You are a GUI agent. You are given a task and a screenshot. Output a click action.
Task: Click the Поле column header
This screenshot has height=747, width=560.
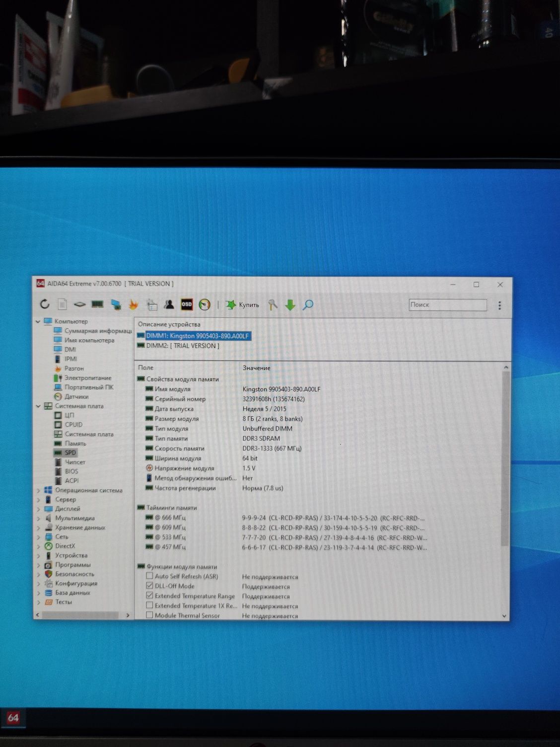point(146,368)
